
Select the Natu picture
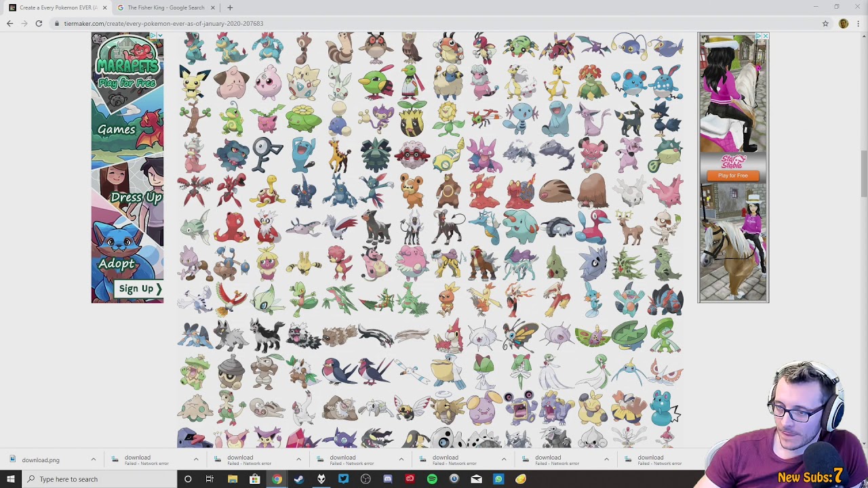376,84
